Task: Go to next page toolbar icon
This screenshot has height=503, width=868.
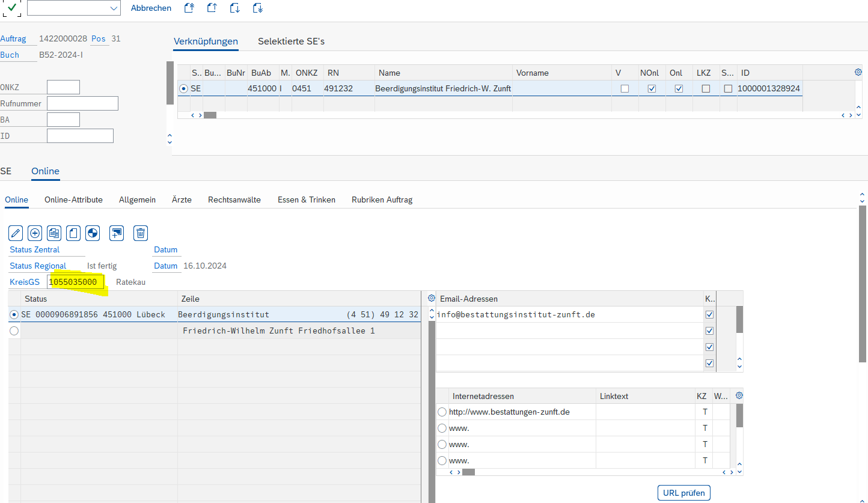Action: point(235,8)
